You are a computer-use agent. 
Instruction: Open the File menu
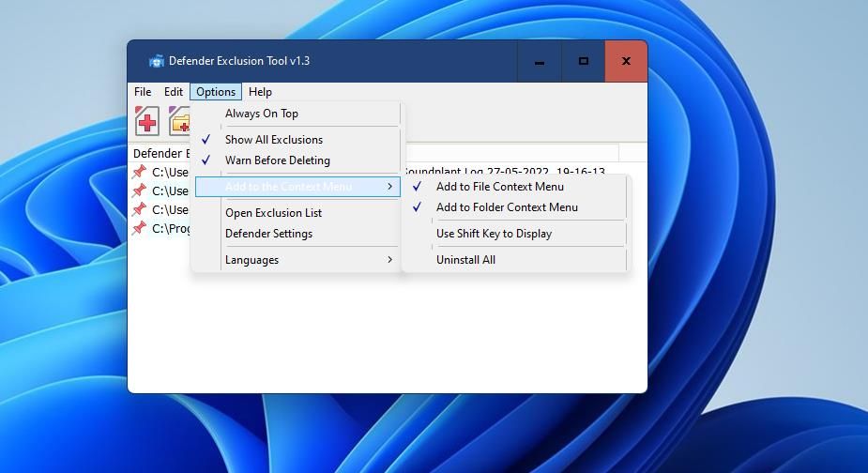tap(143, 92)
